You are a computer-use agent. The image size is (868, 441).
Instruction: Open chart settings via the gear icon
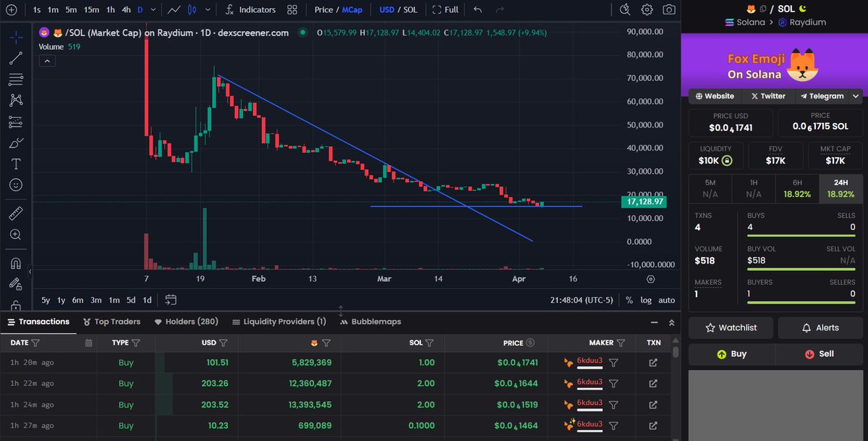[646, 9]
